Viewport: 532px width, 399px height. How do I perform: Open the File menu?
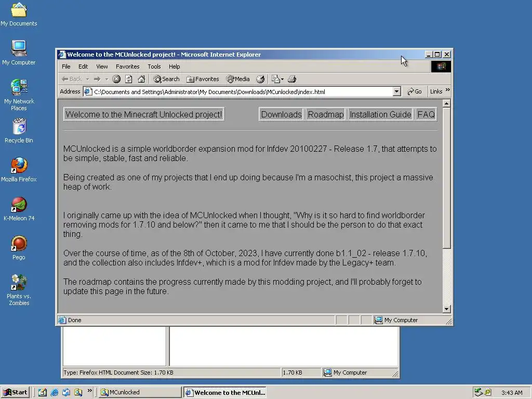tap(66, 66)
